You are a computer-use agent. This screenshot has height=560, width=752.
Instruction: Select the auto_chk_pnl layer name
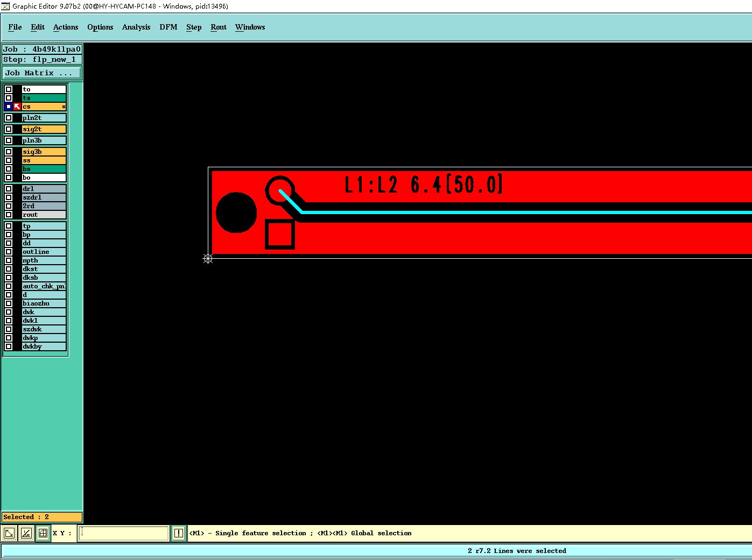[44, 286]
